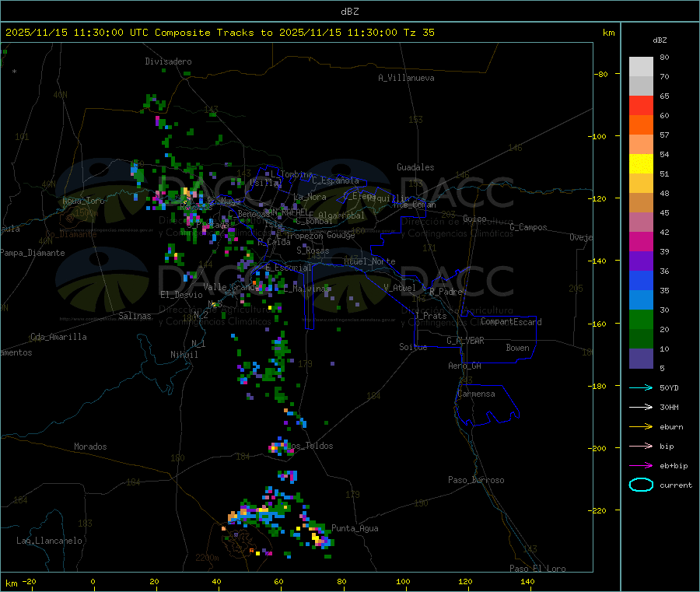Click the 140 km tick on bottom axis

pyautogui.click(x=527, y=581)
